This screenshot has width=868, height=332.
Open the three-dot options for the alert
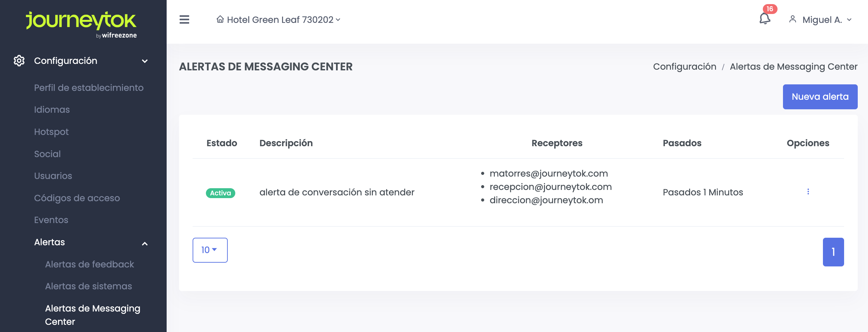tap(808, 192)
